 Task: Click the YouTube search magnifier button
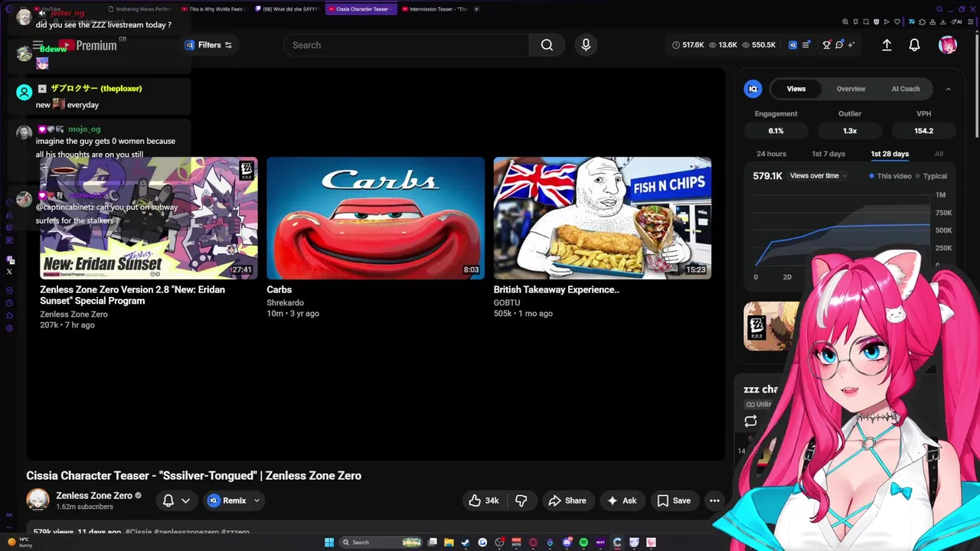(547, 45)
